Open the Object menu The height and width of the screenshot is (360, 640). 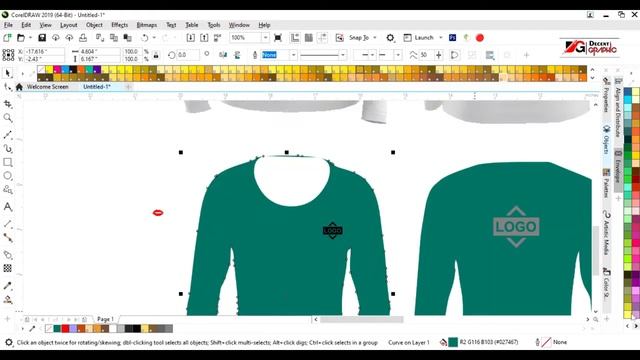click(94, 25)
